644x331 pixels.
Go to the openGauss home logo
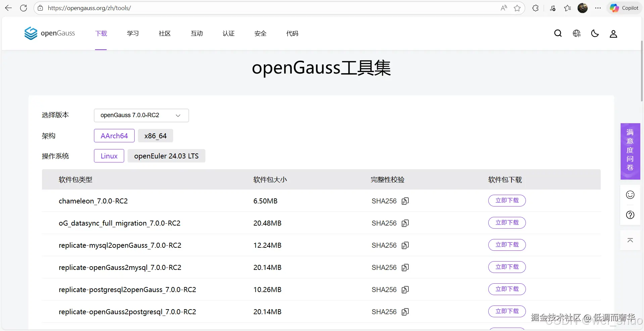pyautogui.click(x=50, y=33)
